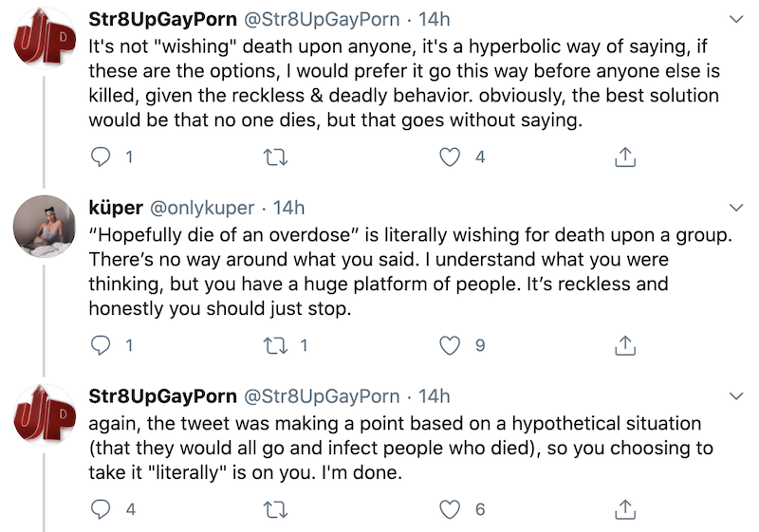Viewport: 759px width, 532px height.
Task: Expand the chevron menu on küper's tweet
Action: pos(737,208)
